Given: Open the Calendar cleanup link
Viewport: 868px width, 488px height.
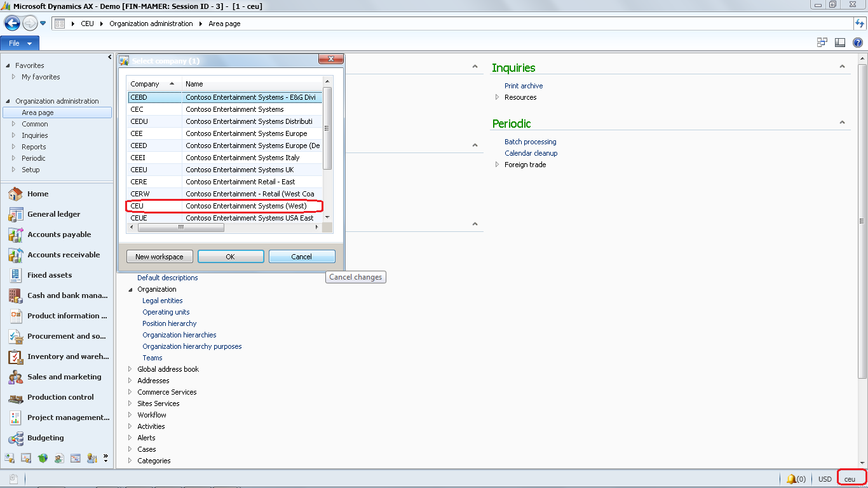Looking at the screenshot, I should 531,153.
